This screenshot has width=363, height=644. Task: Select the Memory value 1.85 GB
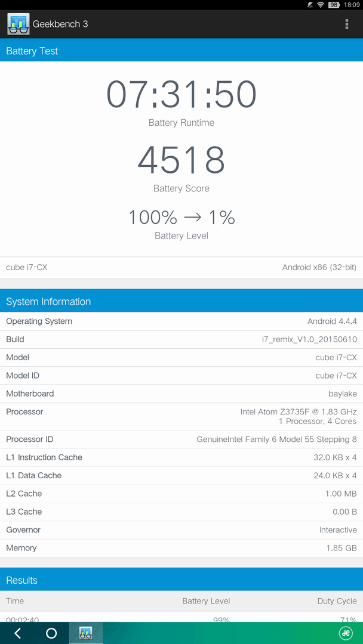342,548
